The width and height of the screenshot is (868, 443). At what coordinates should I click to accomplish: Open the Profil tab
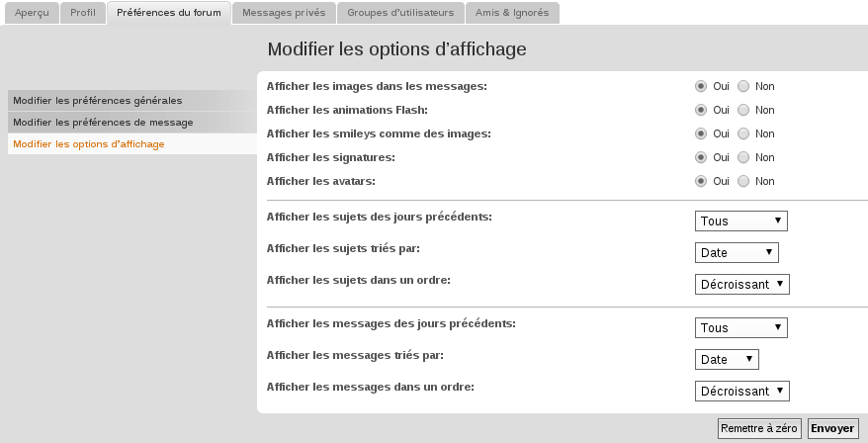[x=83, y=13]
